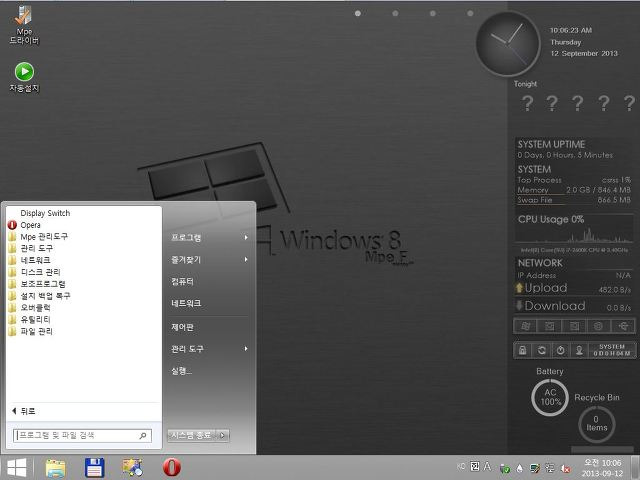Viewport: 640px width, 480px height.
Task: Expand the 관리 도구 submenu arrow in right pane
Action: pyautogui.click(x=246, y=349)
